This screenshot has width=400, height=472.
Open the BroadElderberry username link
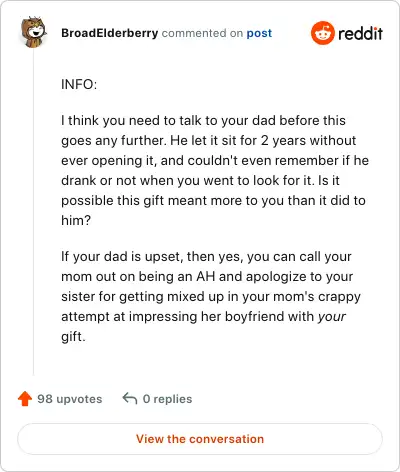(109, 33)
